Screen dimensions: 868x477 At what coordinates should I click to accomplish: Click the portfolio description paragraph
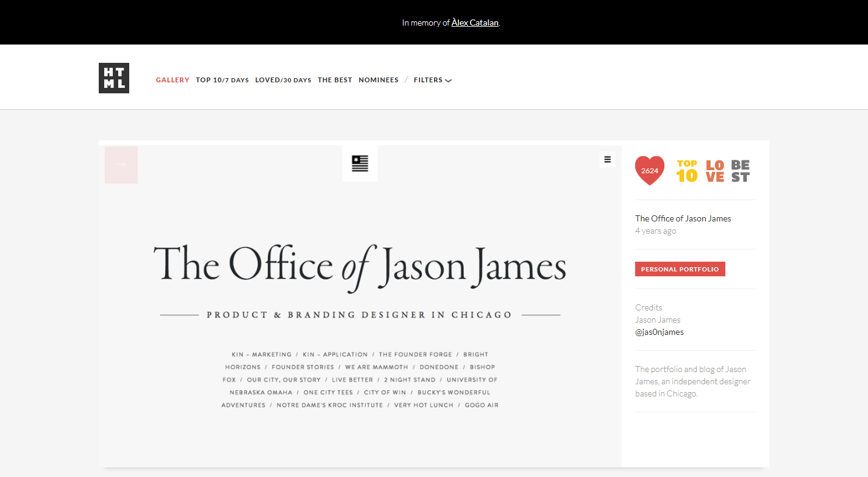point(693,381)
